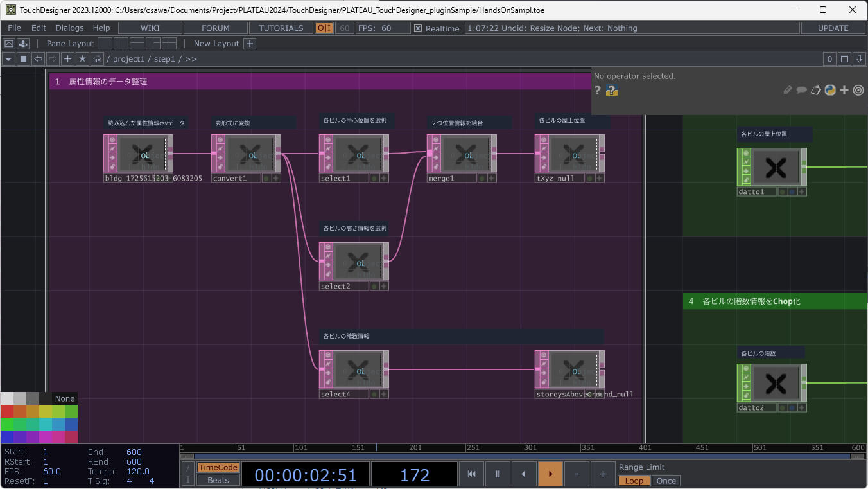Step back one frame with minus
The width and height of the screenshot is (868, 489).
pos(577,474)
